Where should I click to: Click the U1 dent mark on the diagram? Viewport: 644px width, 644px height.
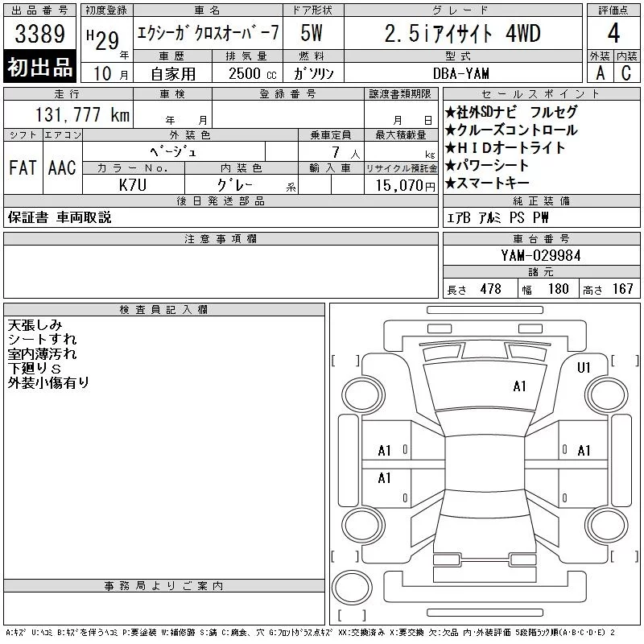click(x=584, y=368)
